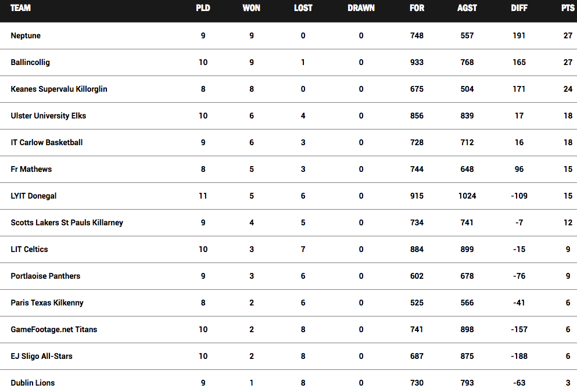Sort by the DIFF column header
Image resolution: width=577 pixels, height=392 pixels.
pos(519,8)
